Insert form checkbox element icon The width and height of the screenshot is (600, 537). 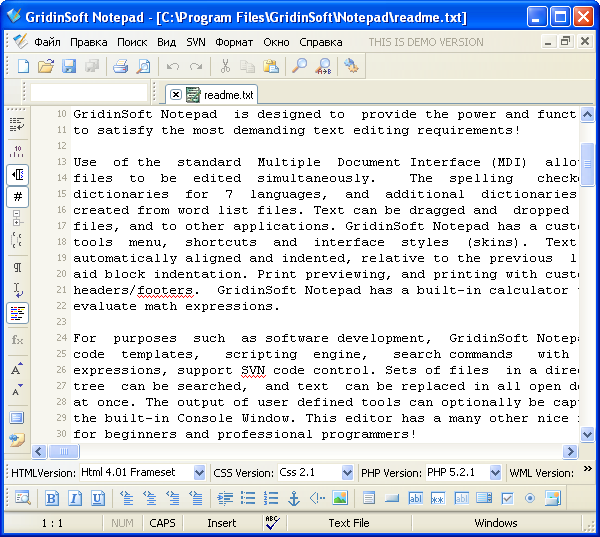click(507, 498)
